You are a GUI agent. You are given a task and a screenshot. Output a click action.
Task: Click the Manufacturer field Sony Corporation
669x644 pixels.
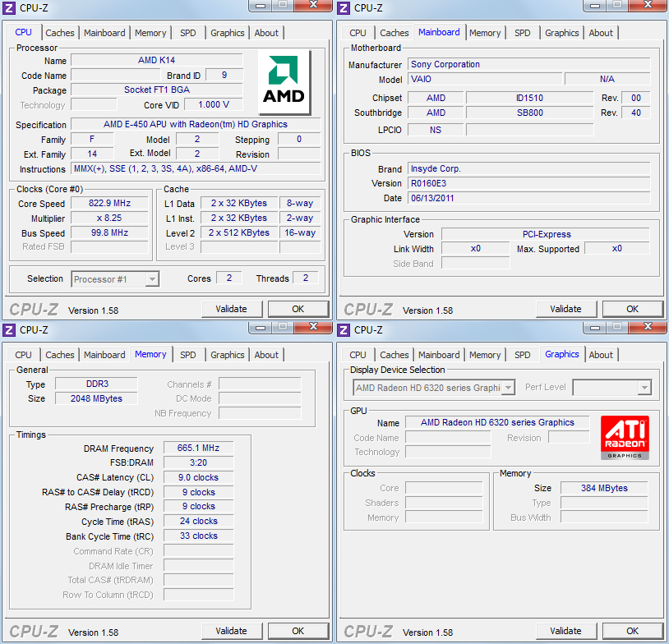click(529, 64)
